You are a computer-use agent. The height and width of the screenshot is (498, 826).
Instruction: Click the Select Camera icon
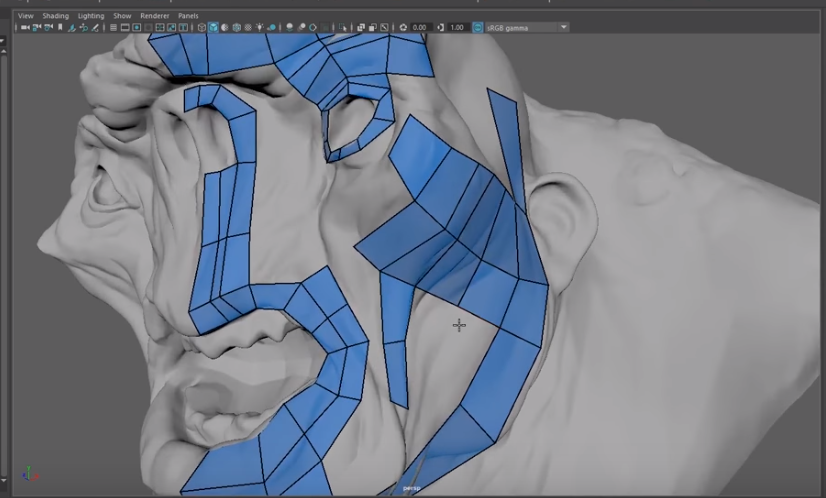pos(25,27)
